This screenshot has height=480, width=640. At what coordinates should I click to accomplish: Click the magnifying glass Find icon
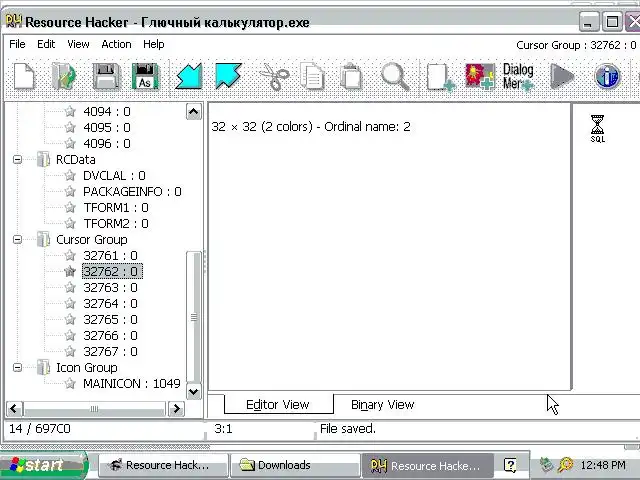[x=395, y=77]
